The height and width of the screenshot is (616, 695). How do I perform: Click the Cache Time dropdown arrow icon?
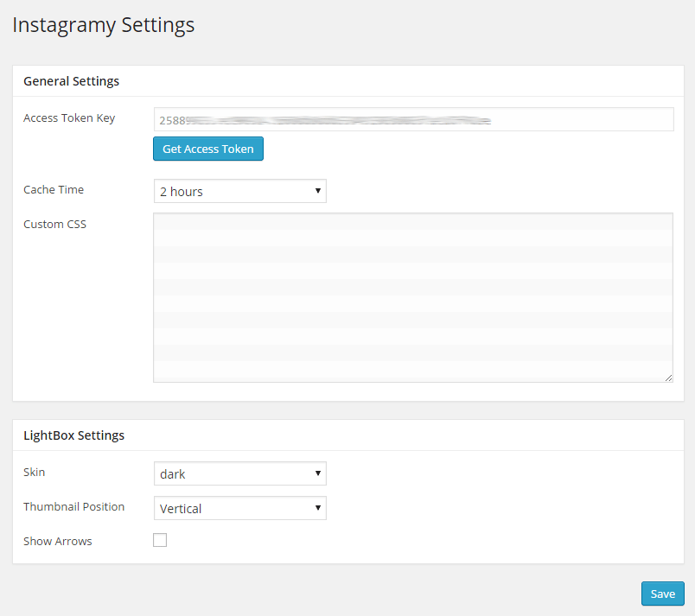pyautogui.click(x=317, y=191)
